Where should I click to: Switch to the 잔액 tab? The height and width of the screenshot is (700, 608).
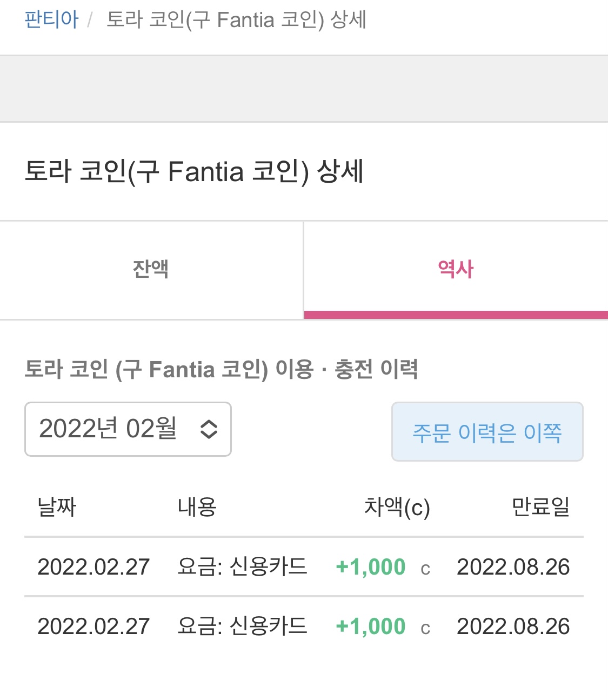[151, 269]
